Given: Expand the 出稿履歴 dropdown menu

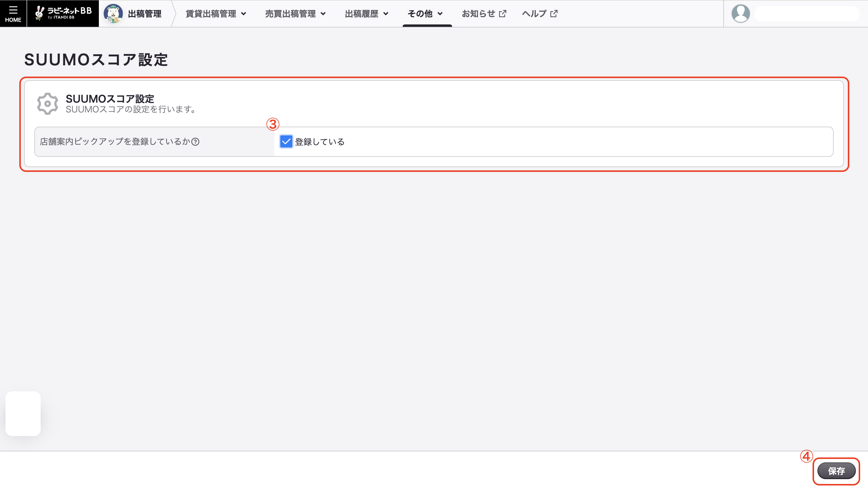Looking at the screenshot, I should [x=366, y=14].
